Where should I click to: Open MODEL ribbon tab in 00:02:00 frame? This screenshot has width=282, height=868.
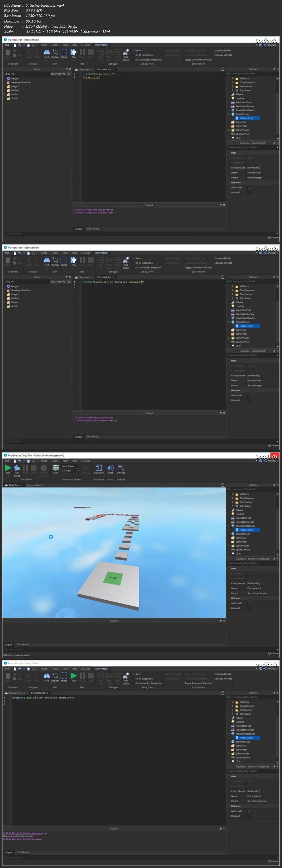pyautogui.click(x=55, y=45)
